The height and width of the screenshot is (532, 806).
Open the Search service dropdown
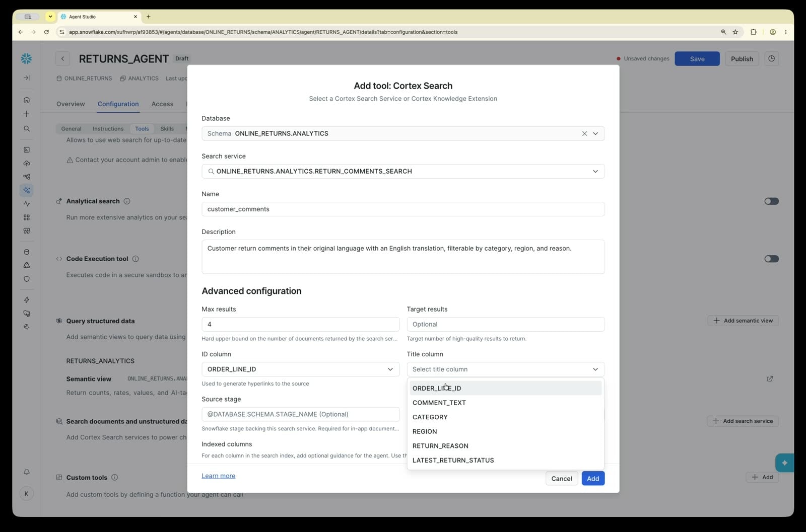click(403, 171)
